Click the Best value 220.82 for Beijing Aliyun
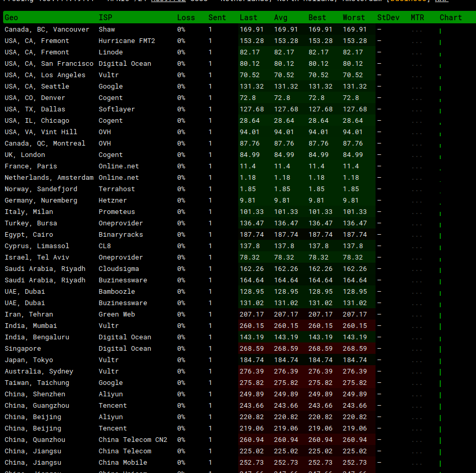This screenshot has width=476, height=473. [320, 417]
